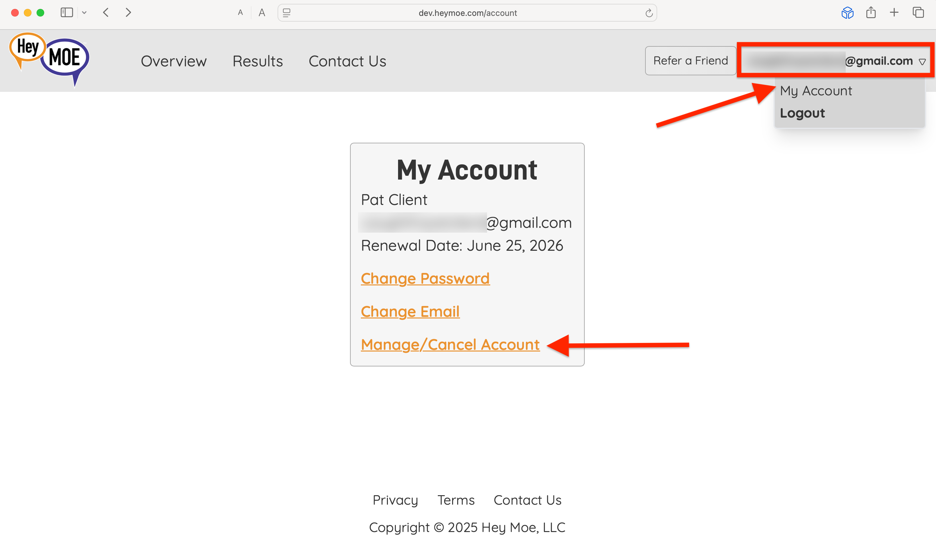The image size is (936, 560).
Task: Click the blue cube extension icon
Action: (847, 12)
